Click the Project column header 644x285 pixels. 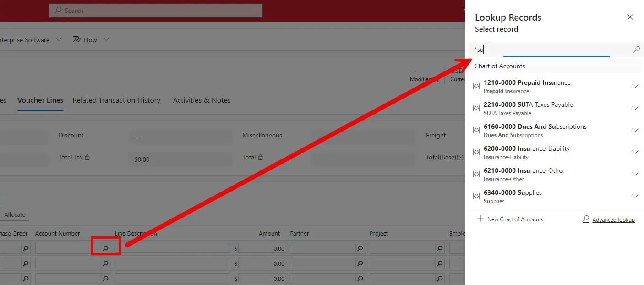click(379, 233)
